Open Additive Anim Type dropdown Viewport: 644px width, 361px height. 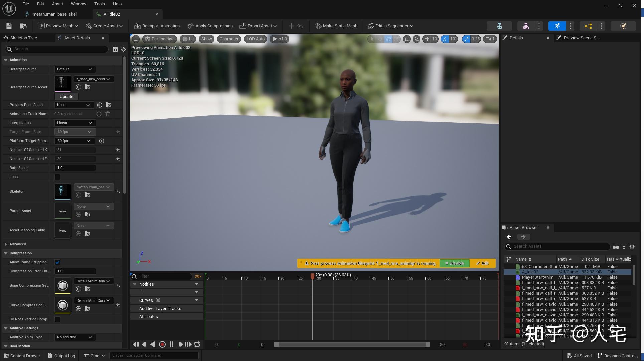pyautogui.click(x=74, y=337)
